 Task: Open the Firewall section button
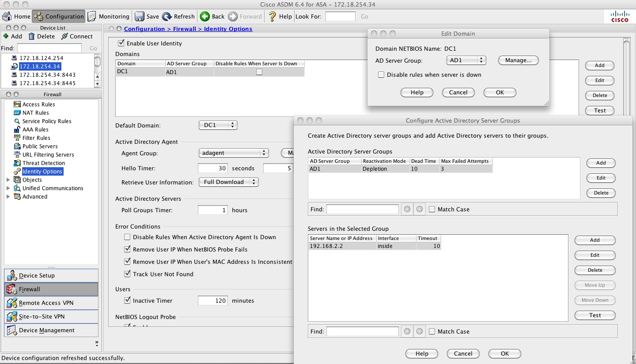[x=51, y=289]
